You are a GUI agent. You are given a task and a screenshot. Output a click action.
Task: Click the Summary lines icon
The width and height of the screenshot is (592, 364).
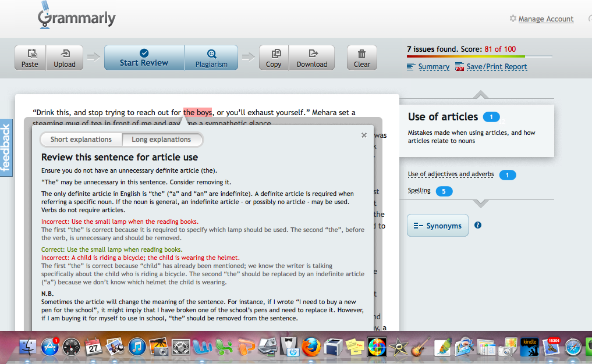[411, 67]
